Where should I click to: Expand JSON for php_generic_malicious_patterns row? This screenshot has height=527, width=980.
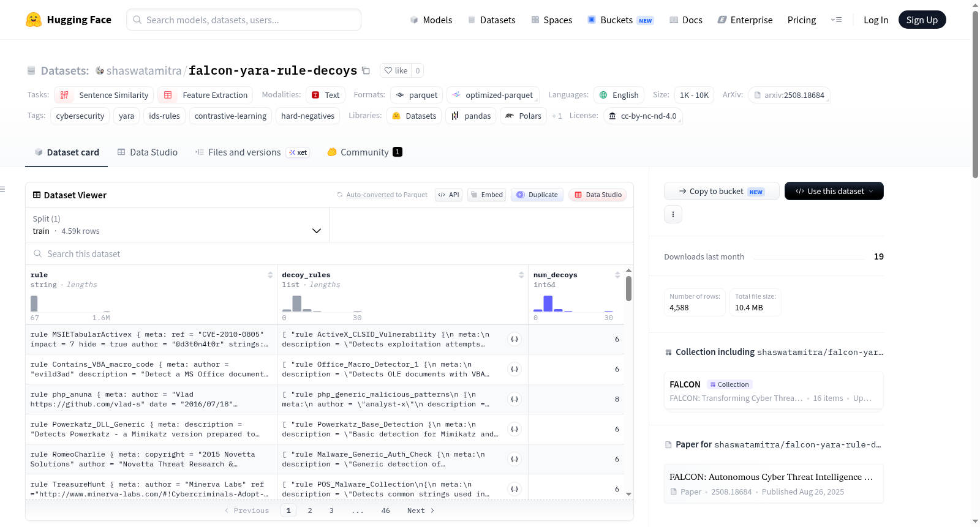coord(514,399)
